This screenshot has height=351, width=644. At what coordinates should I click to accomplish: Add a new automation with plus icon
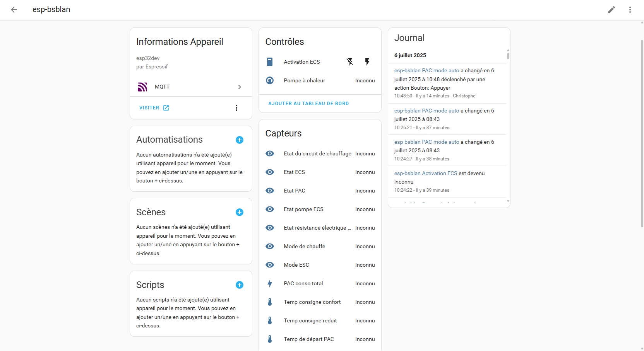pos(240,140)
